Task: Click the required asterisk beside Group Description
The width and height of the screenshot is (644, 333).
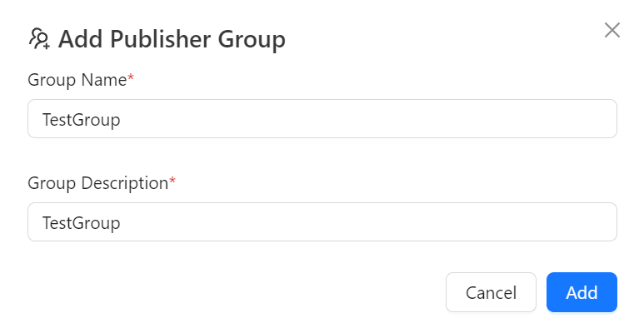Action: coord(172,182)
